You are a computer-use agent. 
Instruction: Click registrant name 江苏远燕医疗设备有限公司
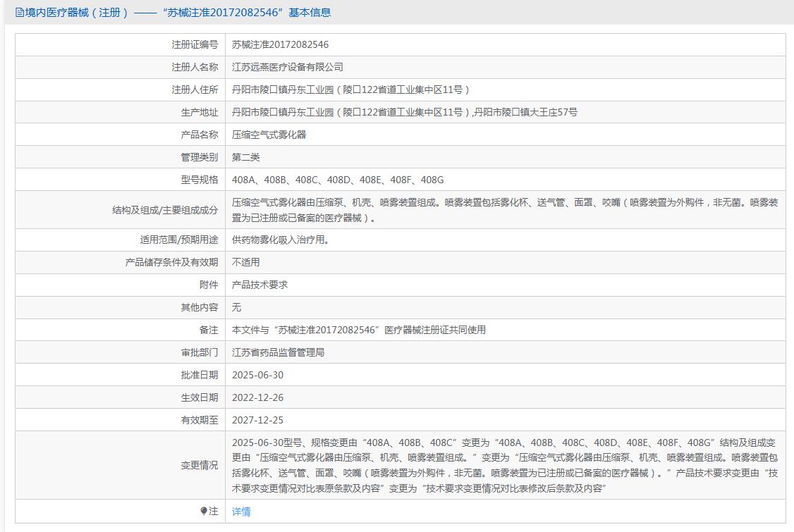pyautogui.click(x=288, y=67)
